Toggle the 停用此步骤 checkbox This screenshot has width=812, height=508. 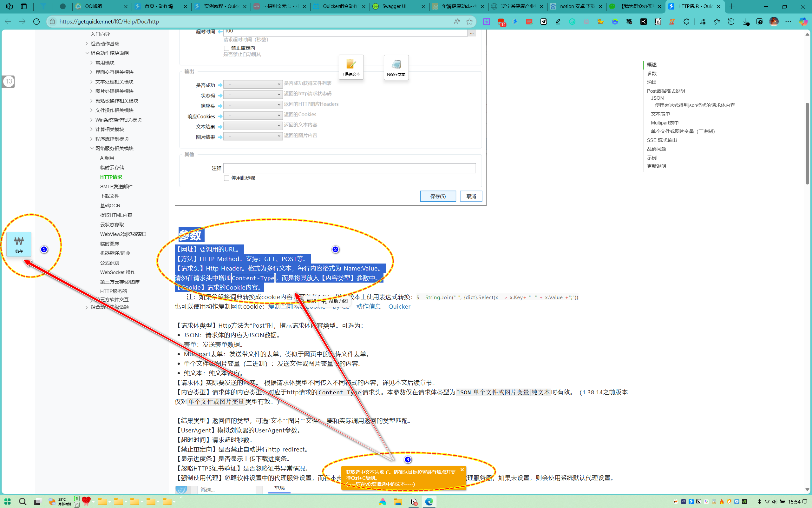[226, 178]
